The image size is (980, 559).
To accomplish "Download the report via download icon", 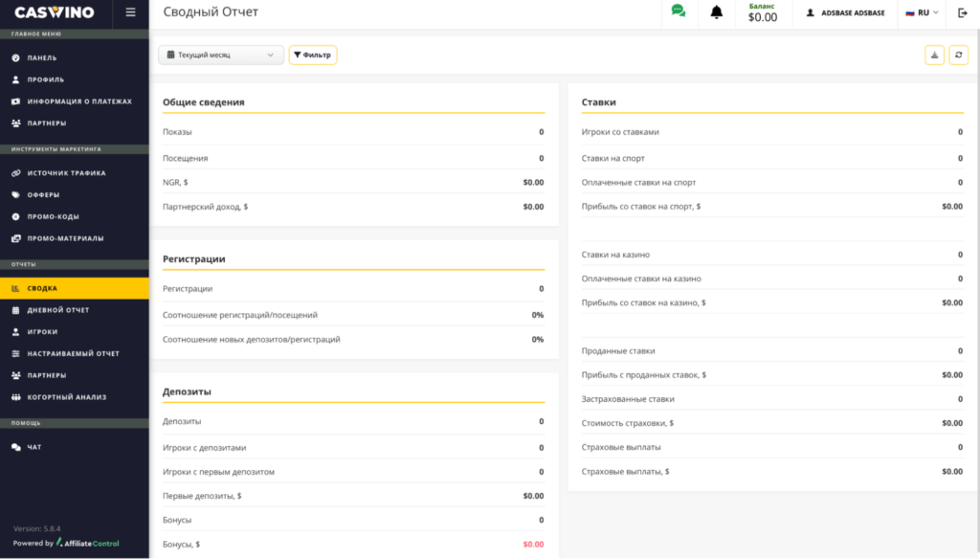I will tap(934, 55).
